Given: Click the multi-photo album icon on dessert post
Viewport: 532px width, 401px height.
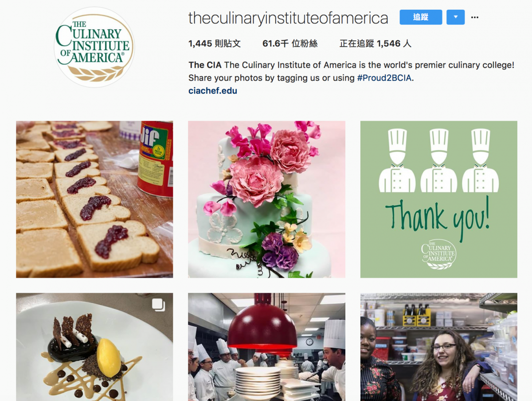Looking at the screenshot, I should [158, 305].
